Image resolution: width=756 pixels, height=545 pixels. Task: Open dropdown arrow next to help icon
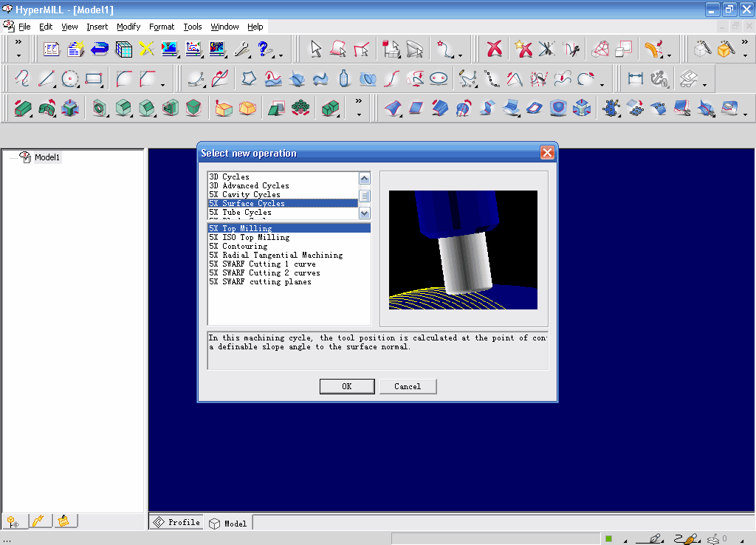[281, 56]
